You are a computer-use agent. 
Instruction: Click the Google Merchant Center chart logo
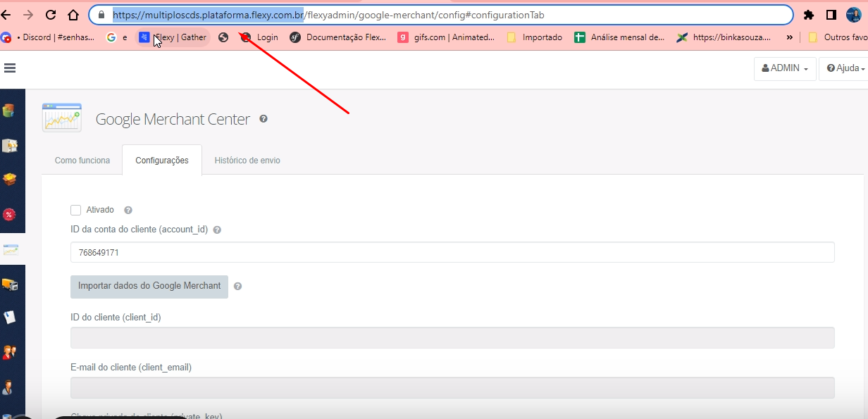62,118
